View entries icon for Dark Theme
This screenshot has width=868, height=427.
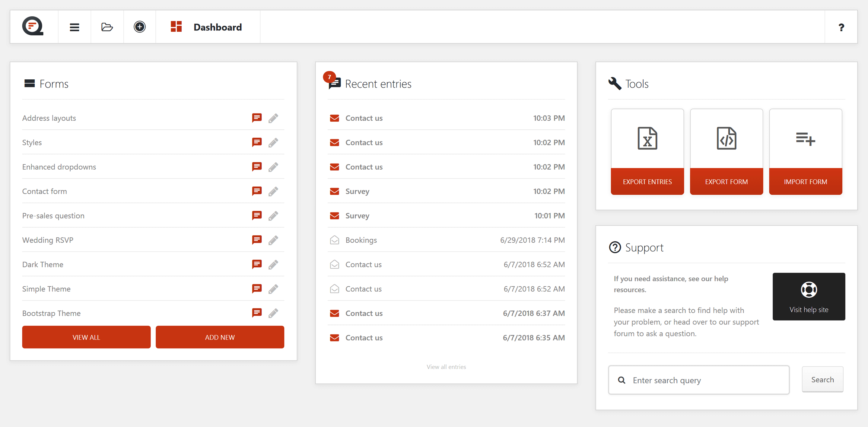pyautogui.click(x=257, y=264)
